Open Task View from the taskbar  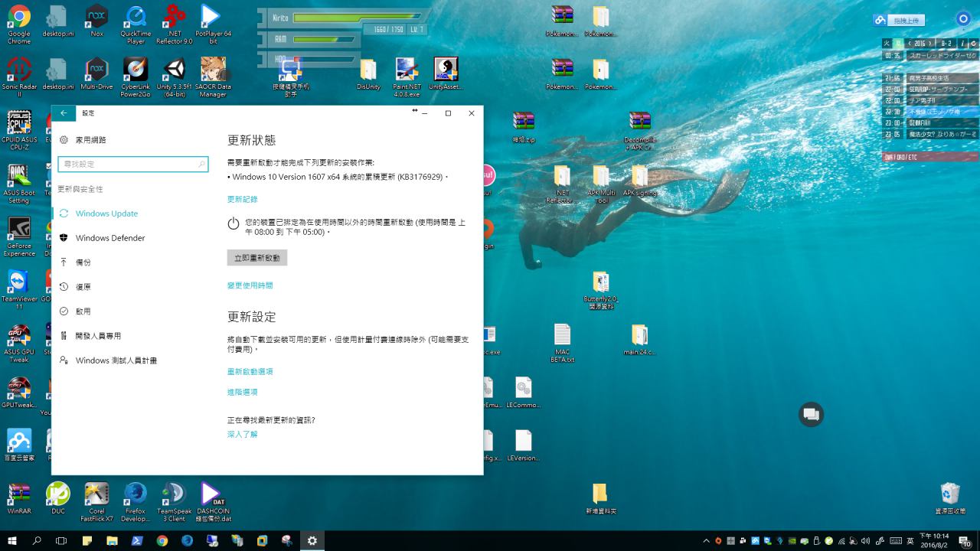61,541
